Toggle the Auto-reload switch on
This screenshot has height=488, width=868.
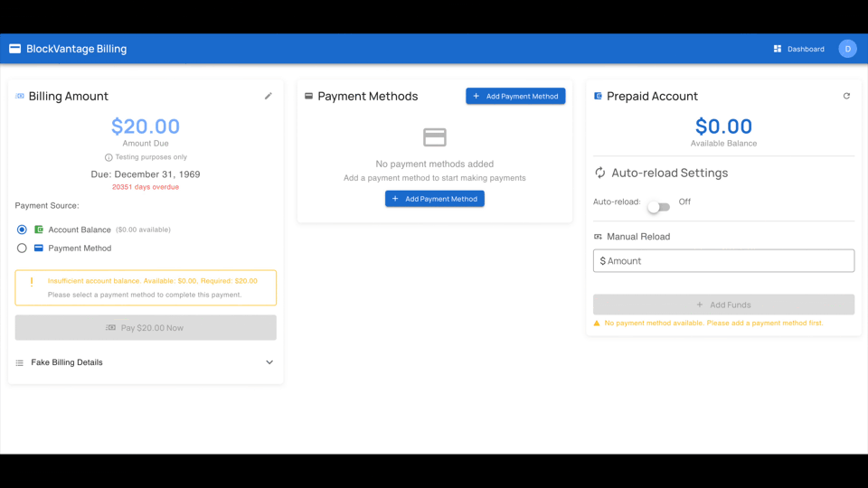pos(659,207)
